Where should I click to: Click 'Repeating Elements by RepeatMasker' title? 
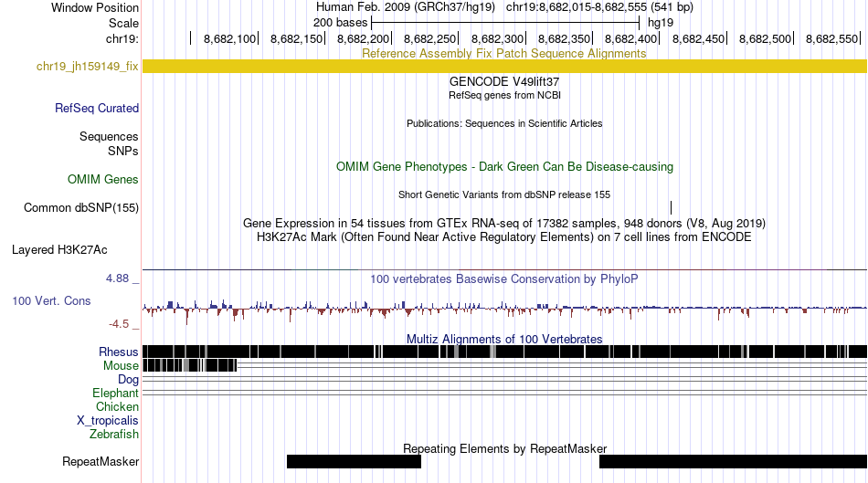[x=504, y=448]
